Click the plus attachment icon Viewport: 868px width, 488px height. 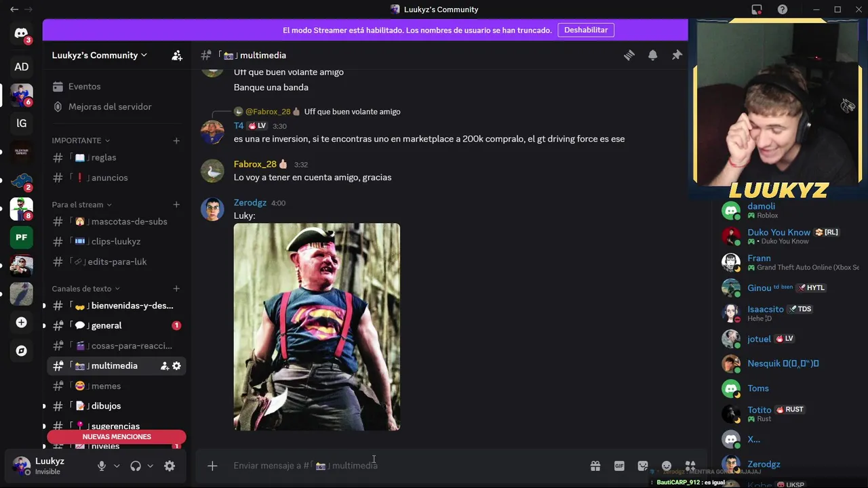click(212, 466)
